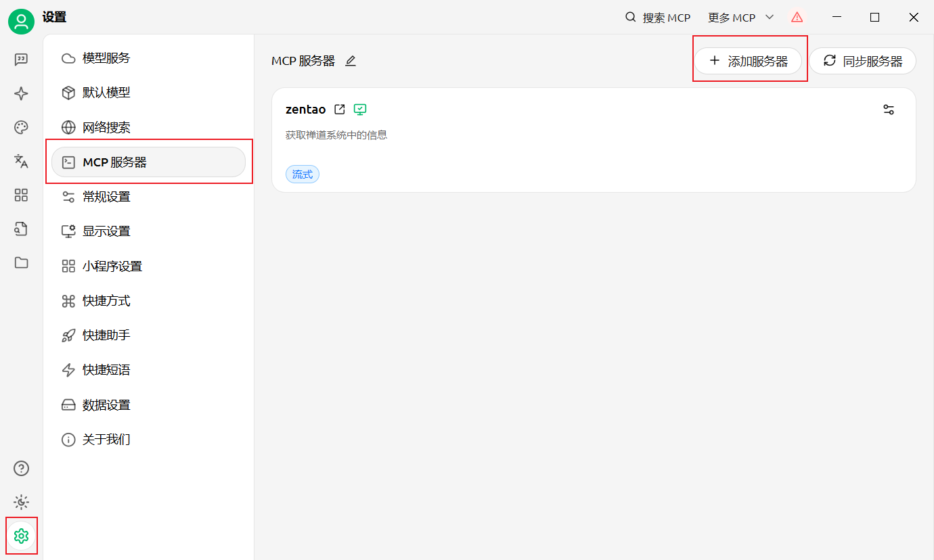Open the chat assistant sidebar icon
Image resolution: width=934 pixels, height=560 pixels.
tap(21, 60)
